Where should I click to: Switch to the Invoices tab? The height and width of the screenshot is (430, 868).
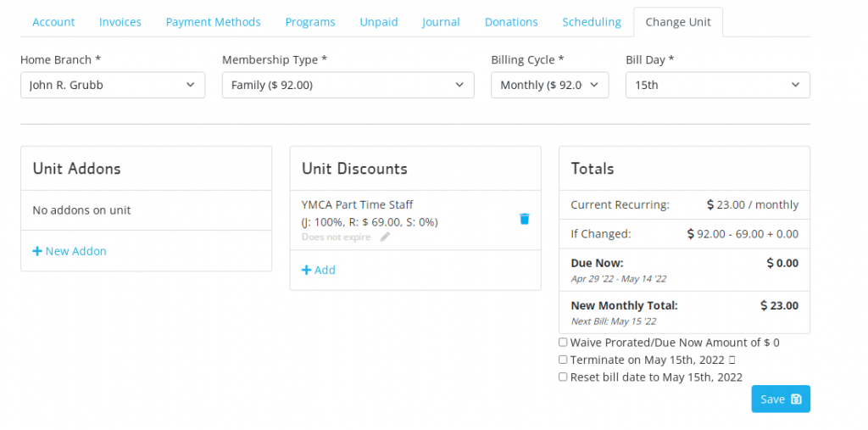[120, 22]
